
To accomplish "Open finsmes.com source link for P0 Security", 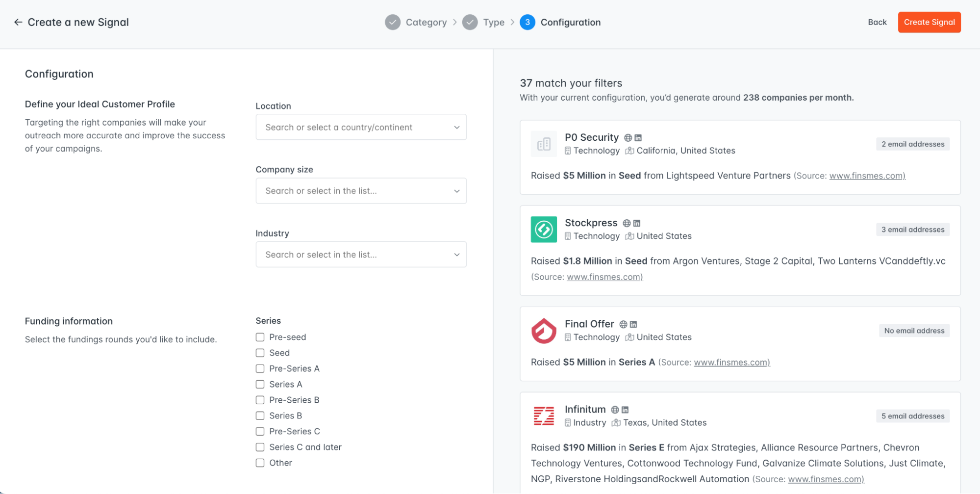I will 867,176.
